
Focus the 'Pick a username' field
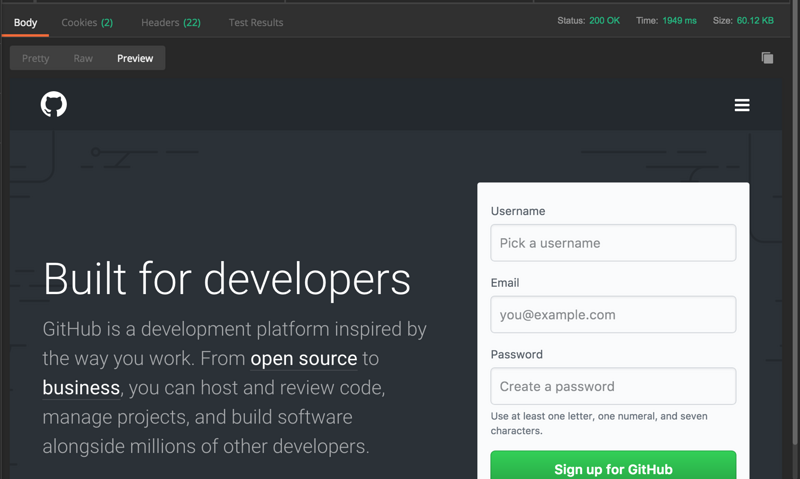613,243
